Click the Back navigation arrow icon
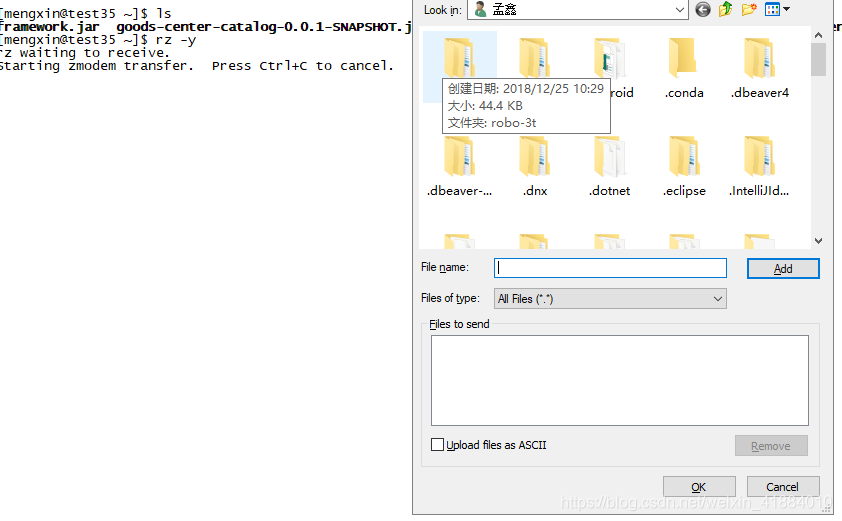 coord(702,9)
